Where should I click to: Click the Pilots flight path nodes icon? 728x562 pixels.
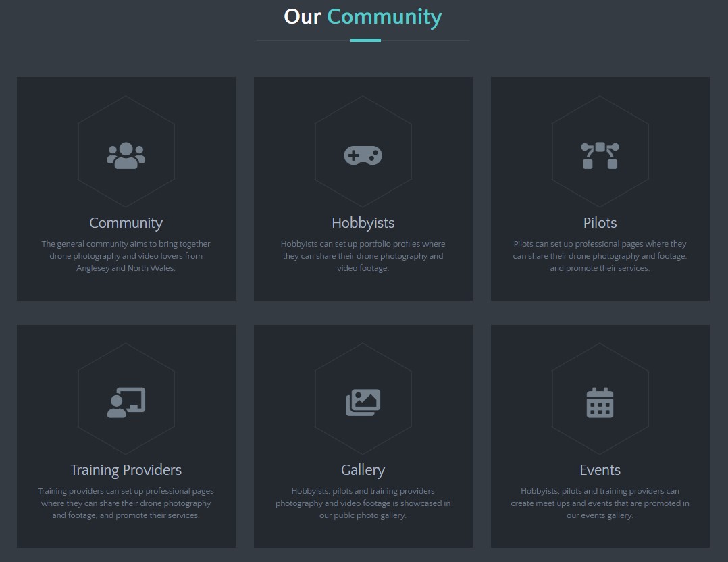(x=600, y=155)
